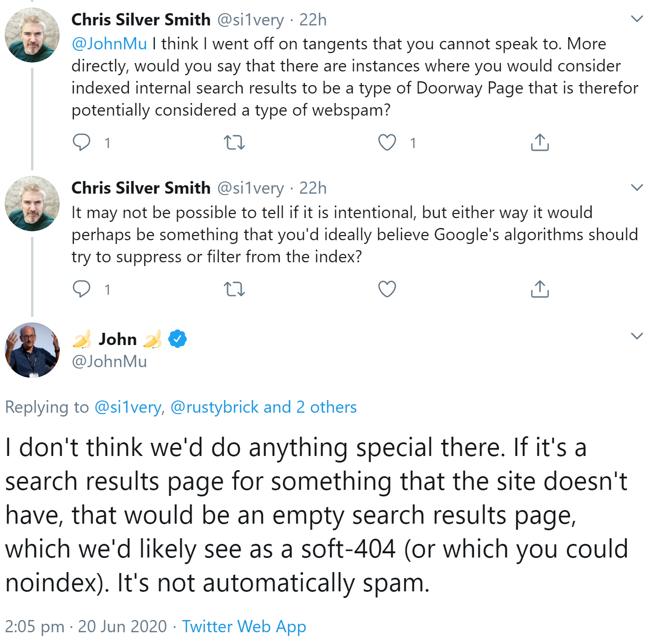654x644 pixels.
Task: Open the @JohnMu mention in the tweet
Action: pos(109,43)
